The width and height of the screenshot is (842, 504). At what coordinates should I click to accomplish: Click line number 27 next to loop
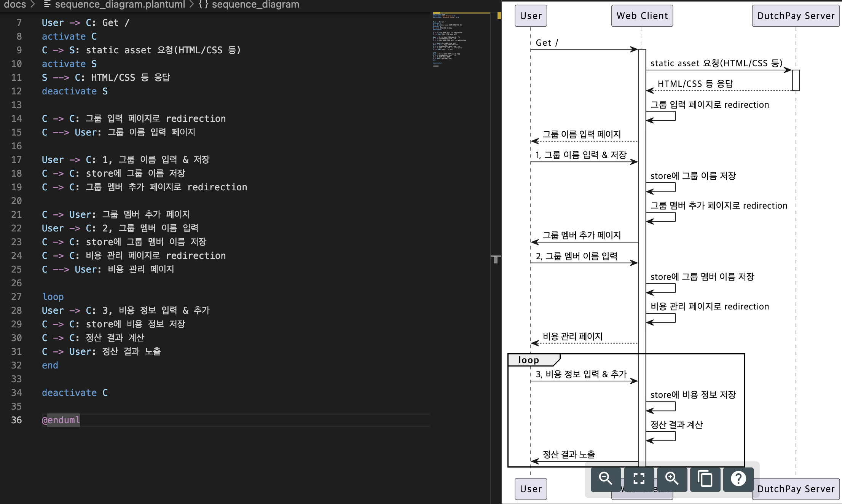16,297
